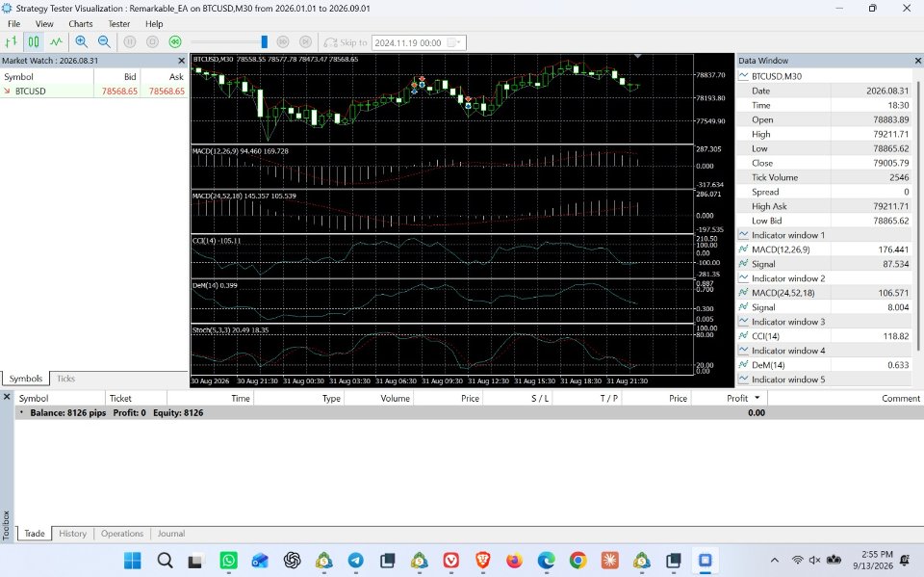Zoom out of the chart
The width and height of the screenshot is (924, 577).
pyautogui.click(x=104, y=41)
